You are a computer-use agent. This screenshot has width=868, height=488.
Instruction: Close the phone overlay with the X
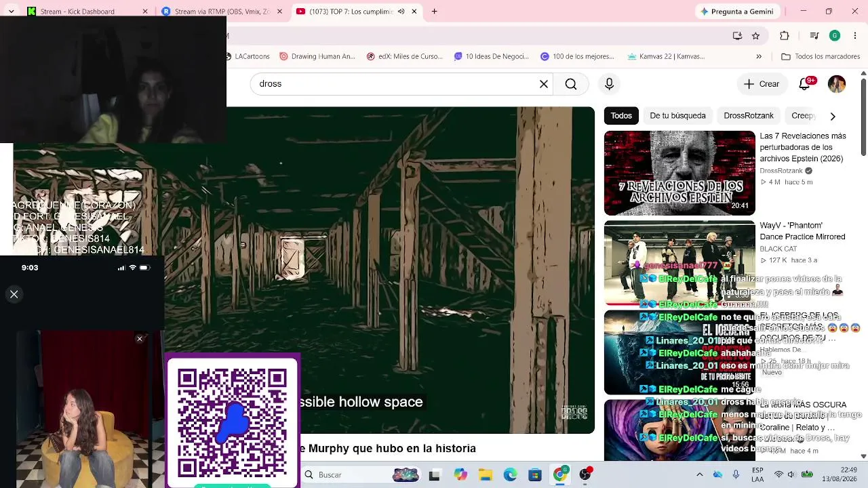14,294
